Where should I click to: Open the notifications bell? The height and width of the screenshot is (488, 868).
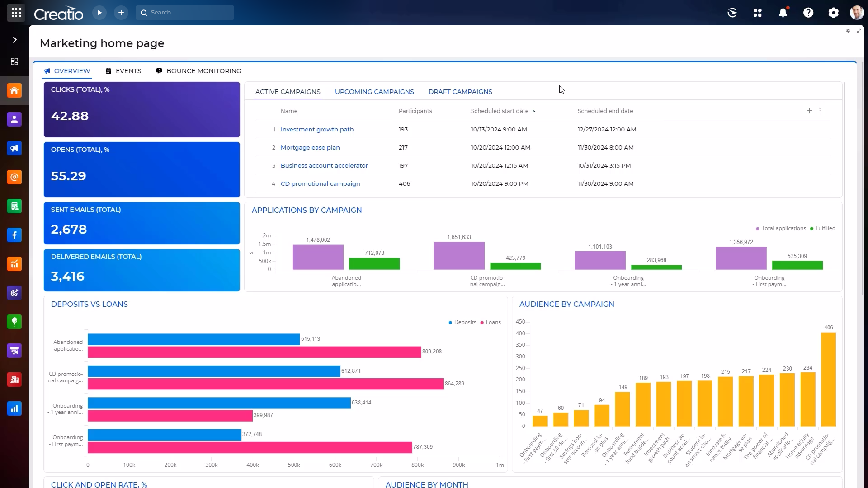[x=783, y=13]
